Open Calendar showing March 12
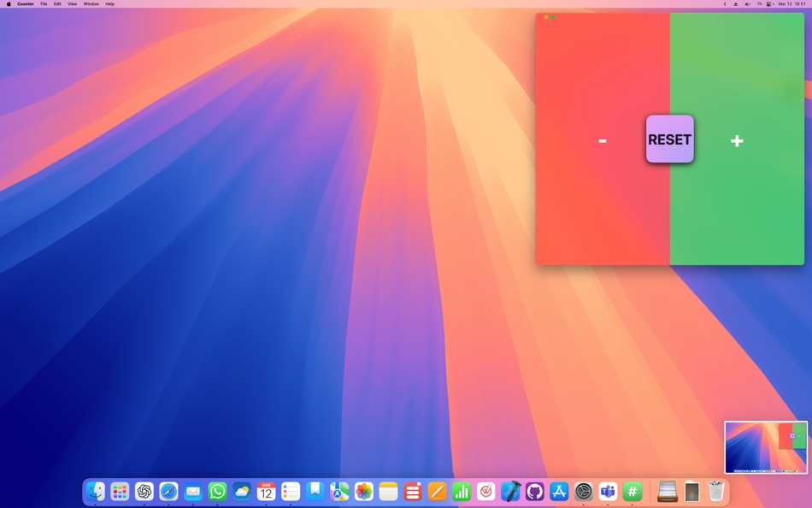Viewport: 812px width, 508px height. point(266,492)
